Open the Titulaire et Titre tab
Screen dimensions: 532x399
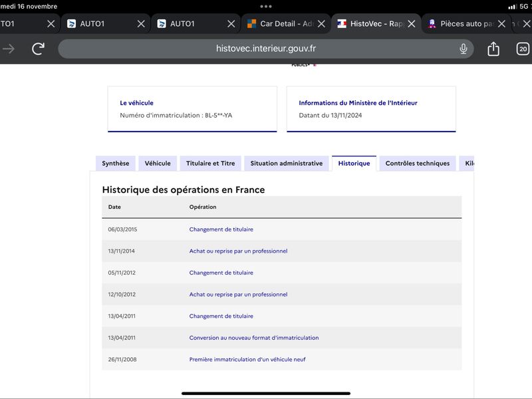[x=210, y=163]
